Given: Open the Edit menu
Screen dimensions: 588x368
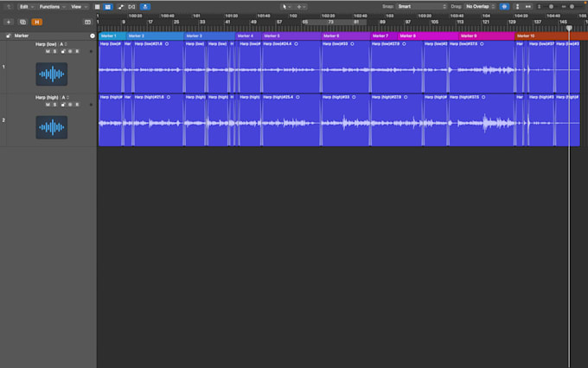Looking at the screenshot, I should 26,7.
